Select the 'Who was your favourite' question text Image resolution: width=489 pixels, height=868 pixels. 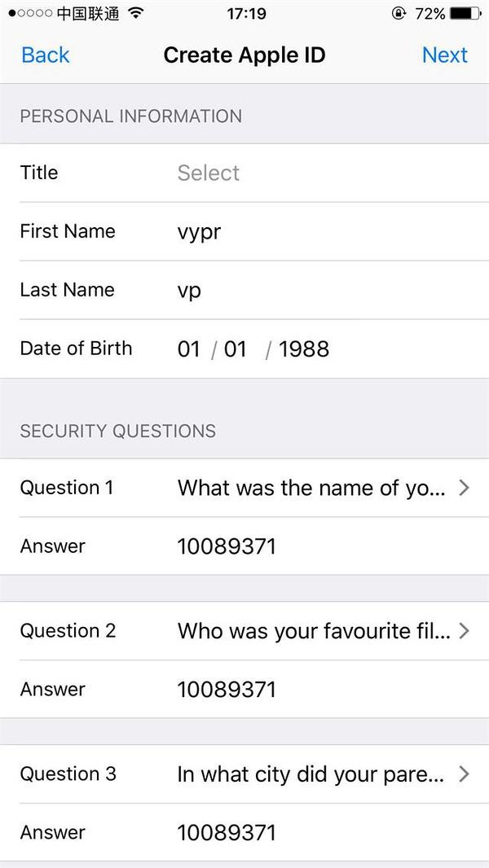(x=314, y=631)
